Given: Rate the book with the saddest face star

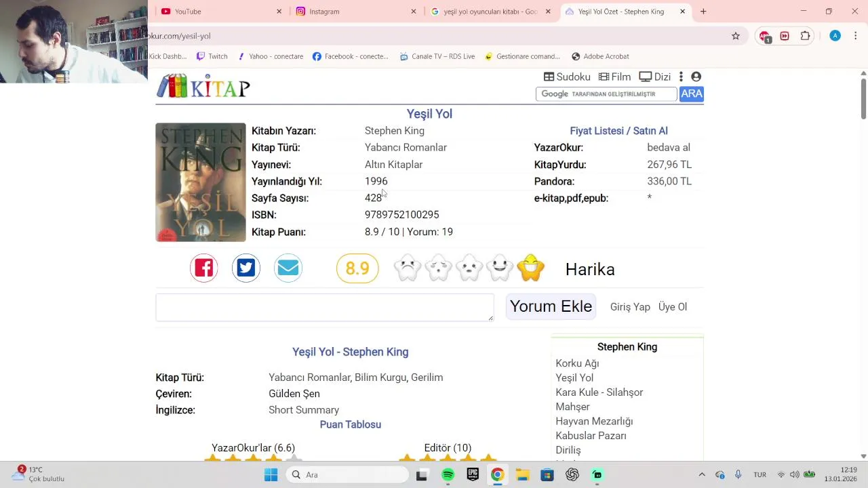Looking at the screenshot, I should [408, 268].
